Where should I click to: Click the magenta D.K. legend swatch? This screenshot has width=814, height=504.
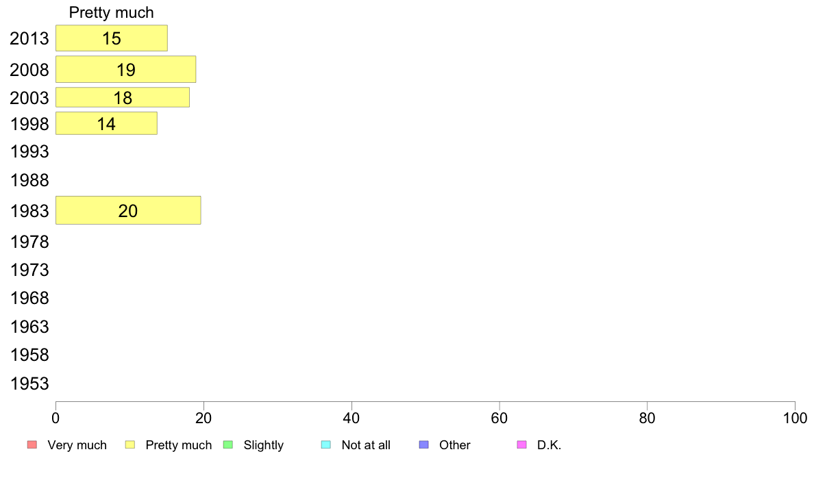pyautogui.click(x=521, y=445)
